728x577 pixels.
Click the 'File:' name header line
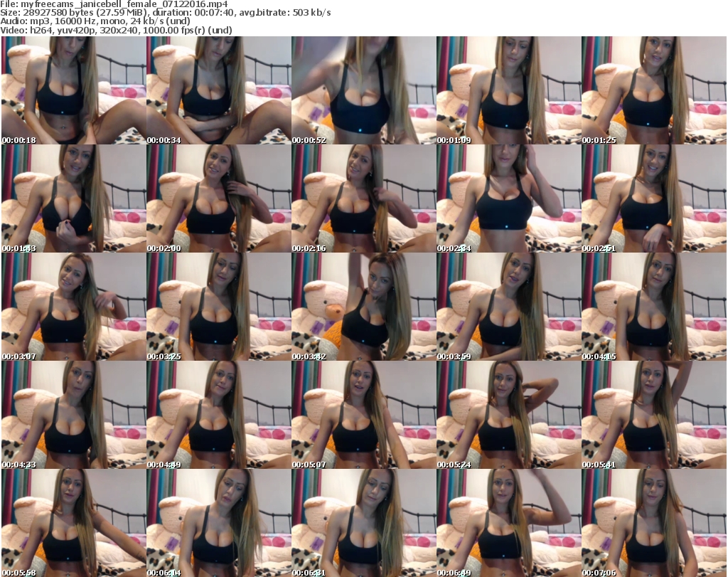[114, 4]
